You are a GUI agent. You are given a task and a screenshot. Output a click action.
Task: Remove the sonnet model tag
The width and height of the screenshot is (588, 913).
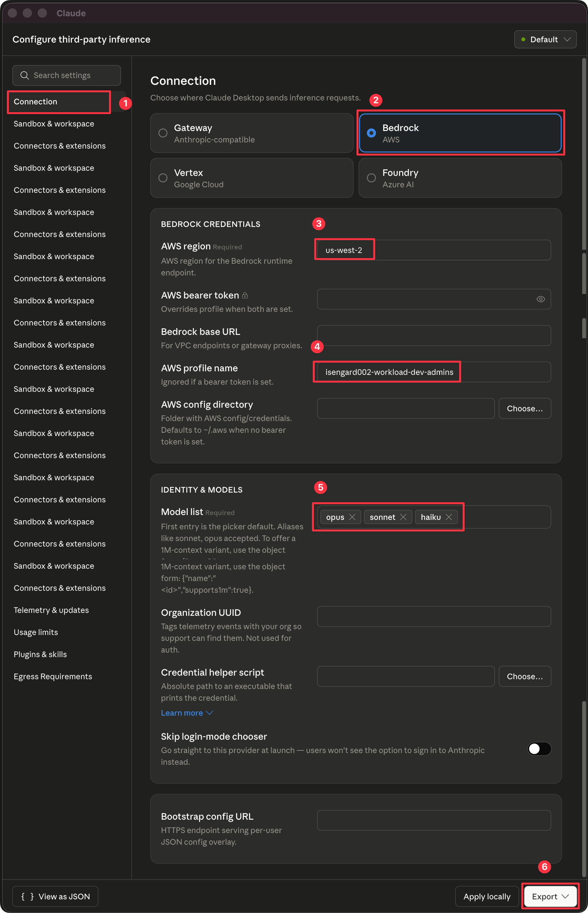click(403, 517)
